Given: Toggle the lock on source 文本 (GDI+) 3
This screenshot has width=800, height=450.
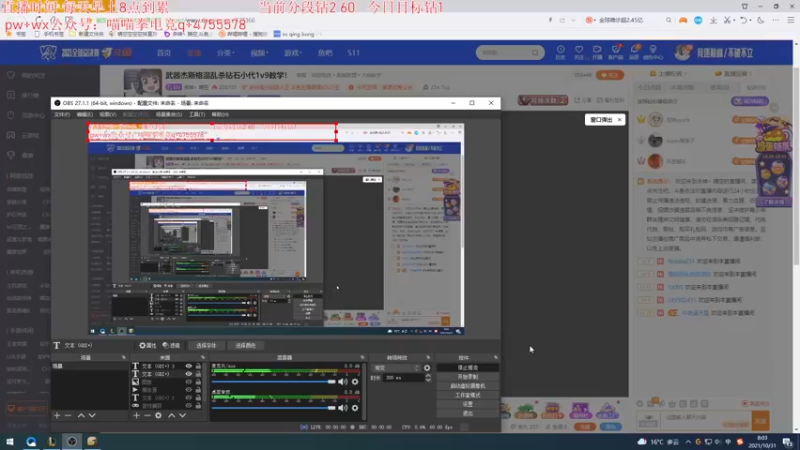Looking at the screenshot, I should pyautogui.click(x=198, y=366).
